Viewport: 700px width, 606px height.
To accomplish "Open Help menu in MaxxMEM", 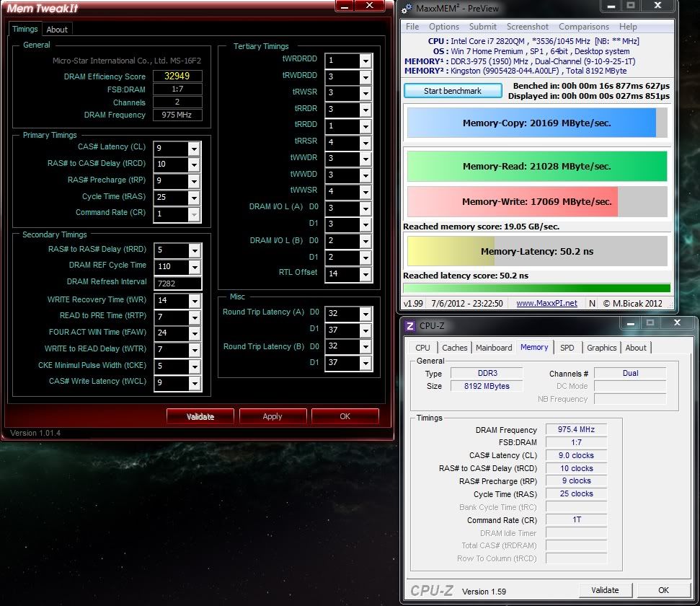I will [628, 27].
